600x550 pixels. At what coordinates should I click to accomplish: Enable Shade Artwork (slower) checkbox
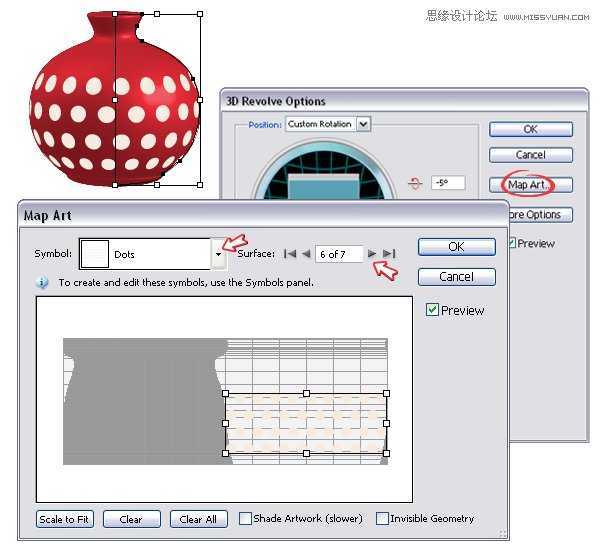(245, 519)
